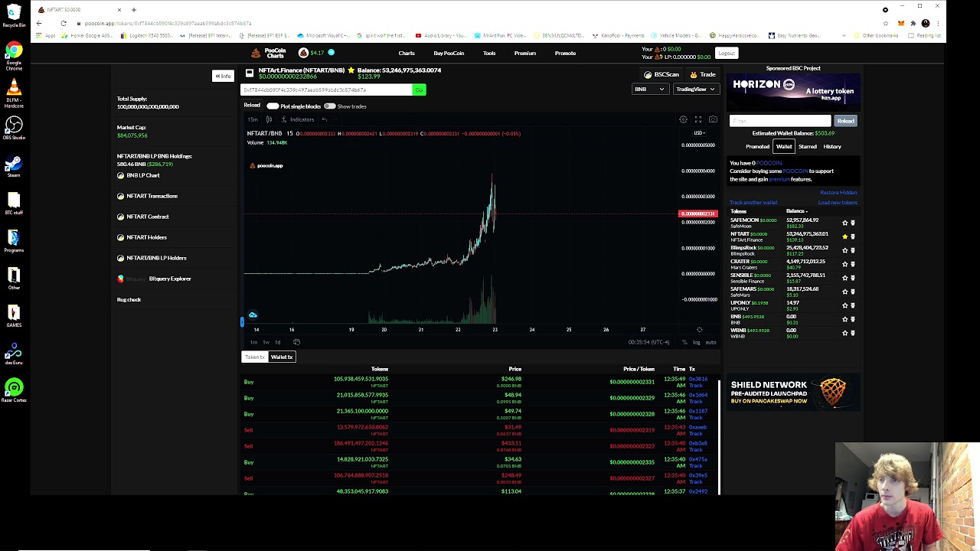Switch to Starred tab in sidebar

pos(808,147)
